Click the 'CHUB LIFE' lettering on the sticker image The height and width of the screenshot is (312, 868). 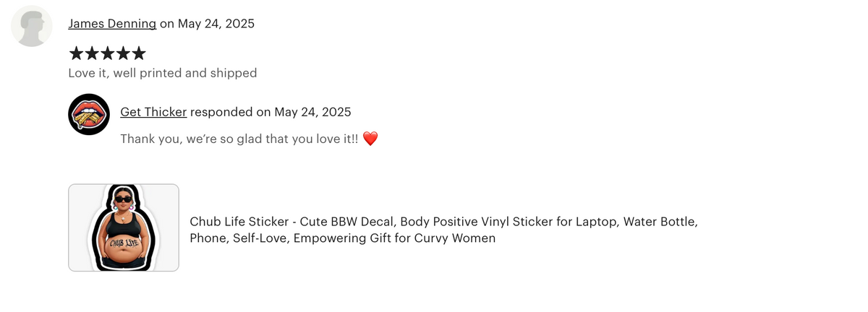[x=124, y=243]
